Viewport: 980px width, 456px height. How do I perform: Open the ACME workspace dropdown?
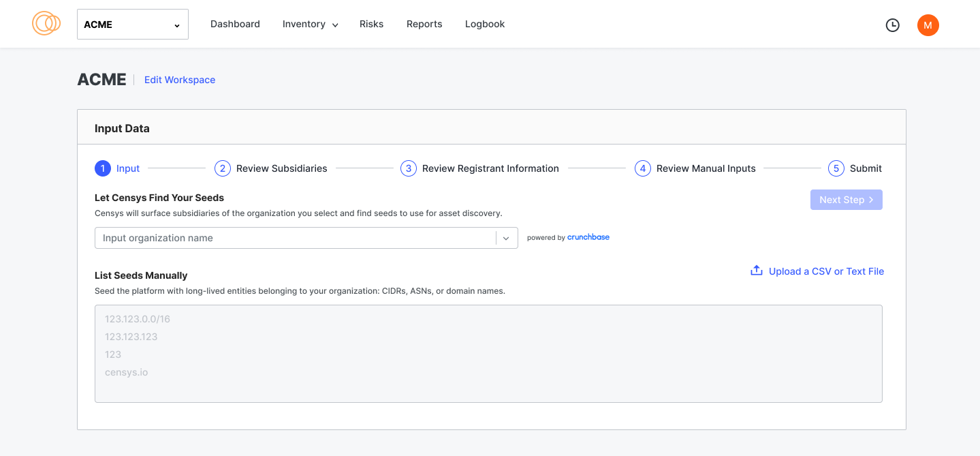click(133, 25)
